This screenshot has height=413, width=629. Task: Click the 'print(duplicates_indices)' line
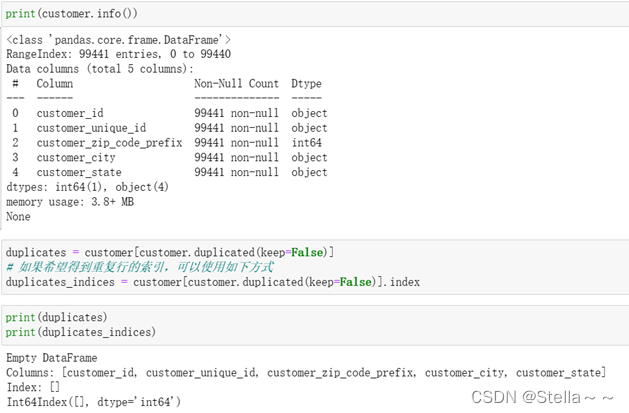click(x=81, y=332)
